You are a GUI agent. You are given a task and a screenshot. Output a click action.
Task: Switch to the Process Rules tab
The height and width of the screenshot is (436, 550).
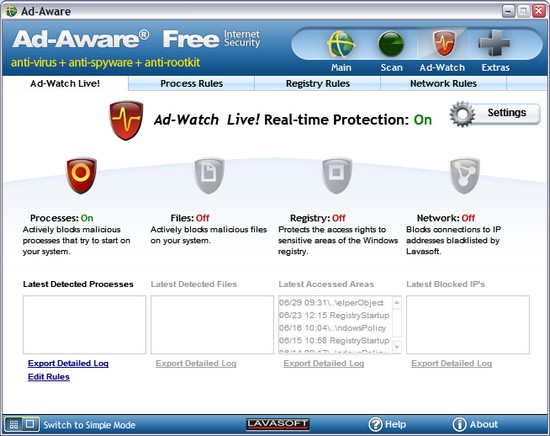(x=192, y=83)
